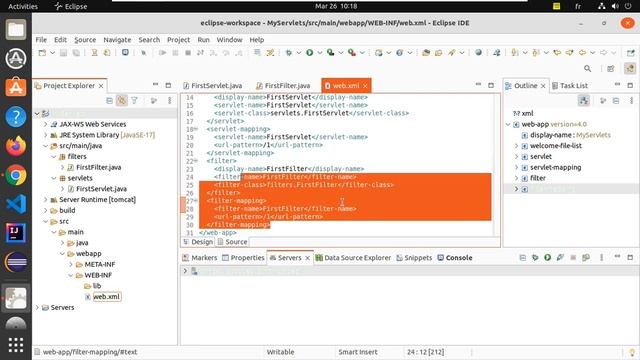Expand the server entry in Servers view
Screen dimensions: 640x360
coord(185,271)
